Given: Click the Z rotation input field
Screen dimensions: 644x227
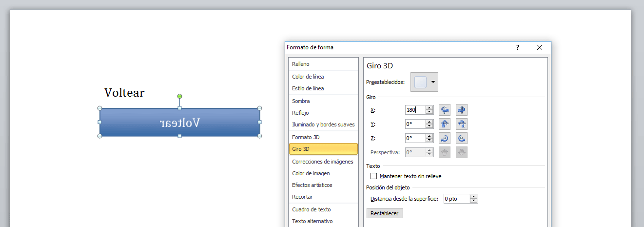Looking at the screenshot, I should (415, 138).
